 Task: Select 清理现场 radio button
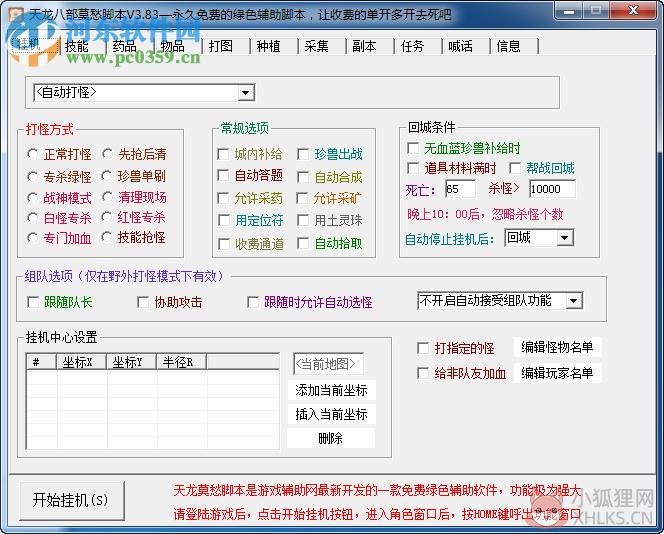[x=108, y=196]
